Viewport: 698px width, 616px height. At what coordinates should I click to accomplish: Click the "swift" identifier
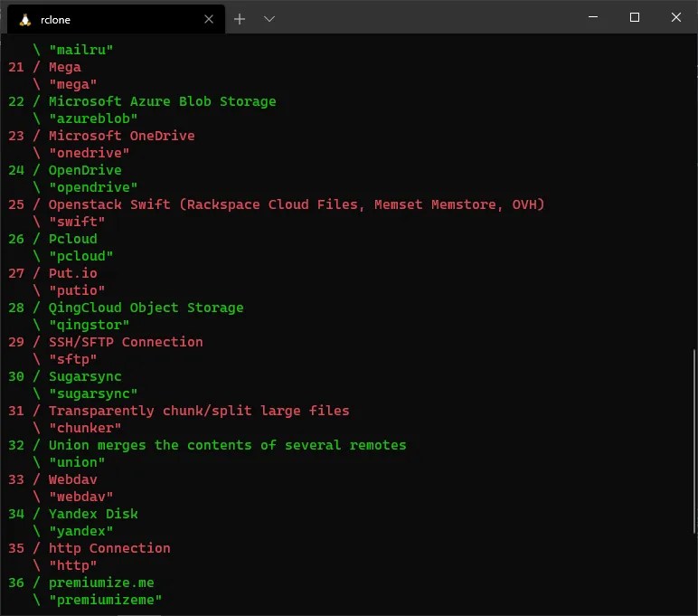pyautogui.click(x=77, y=222)
